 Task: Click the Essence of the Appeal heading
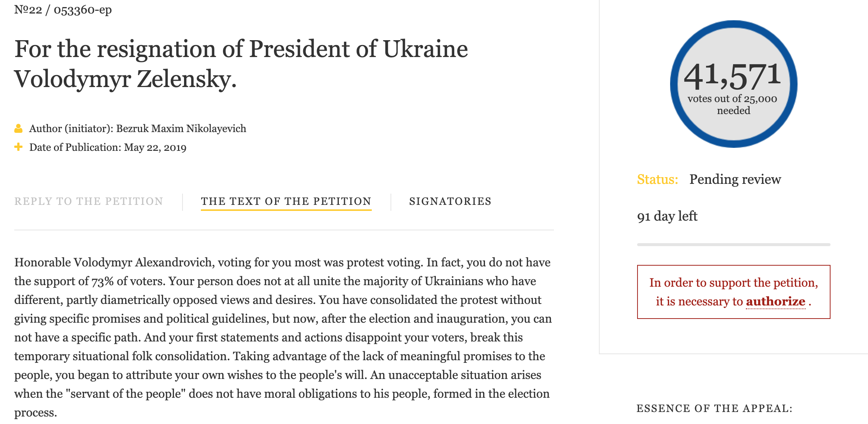(714, 408)
